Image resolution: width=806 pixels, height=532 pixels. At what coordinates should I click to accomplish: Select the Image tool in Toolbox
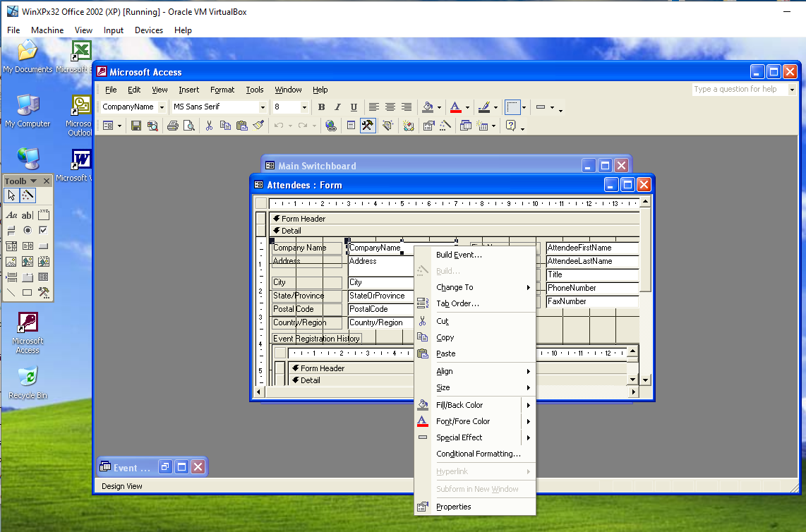pyautogui.click(x=11, y=262)
